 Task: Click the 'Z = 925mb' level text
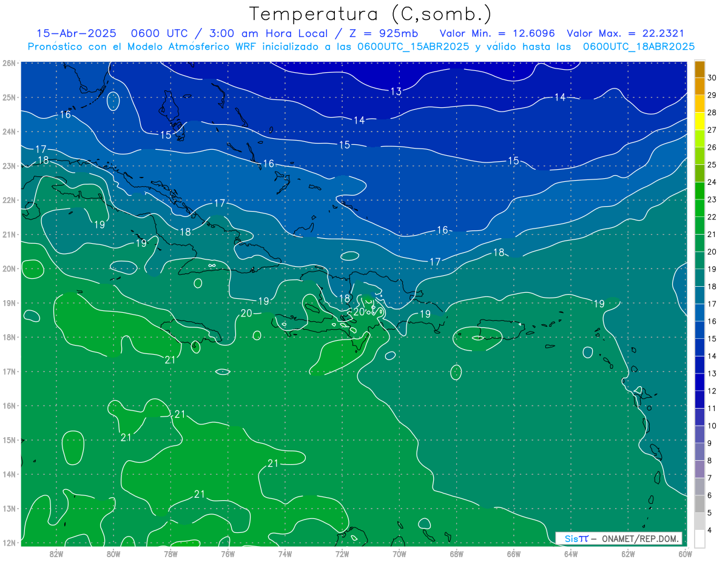point(381,33)
